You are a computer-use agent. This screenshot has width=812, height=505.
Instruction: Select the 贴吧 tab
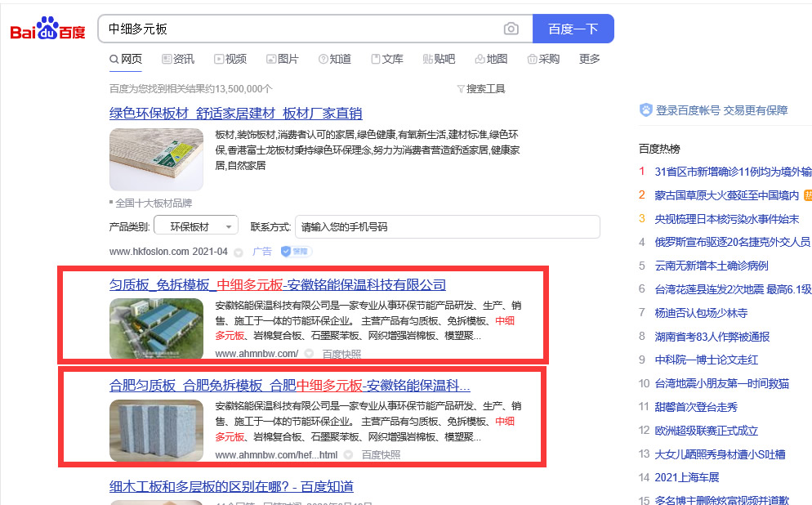[x=439, y=59]
